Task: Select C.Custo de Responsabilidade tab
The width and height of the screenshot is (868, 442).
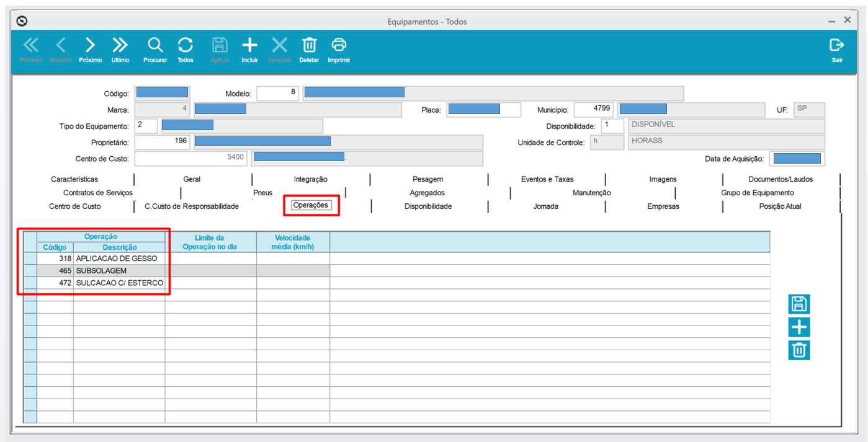Action: coord(192,206)
